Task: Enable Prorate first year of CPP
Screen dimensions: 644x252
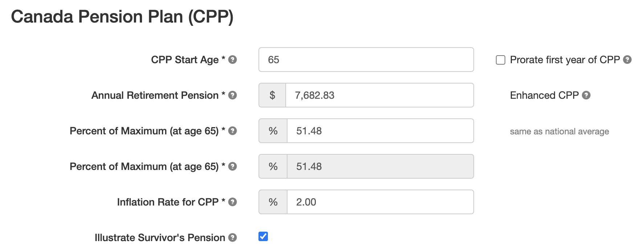Action: 500,60
